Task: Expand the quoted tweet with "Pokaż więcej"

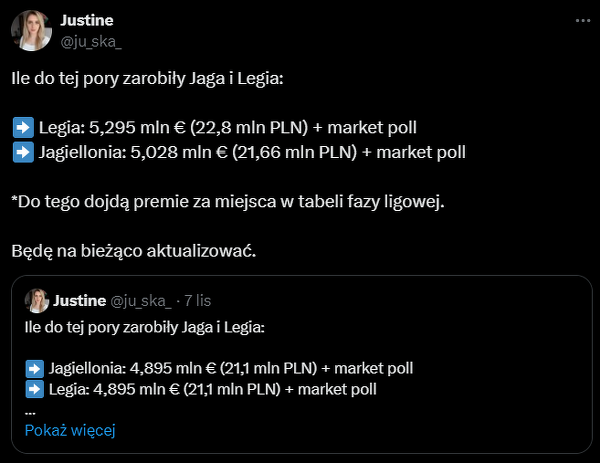Action: pos(70,430)
